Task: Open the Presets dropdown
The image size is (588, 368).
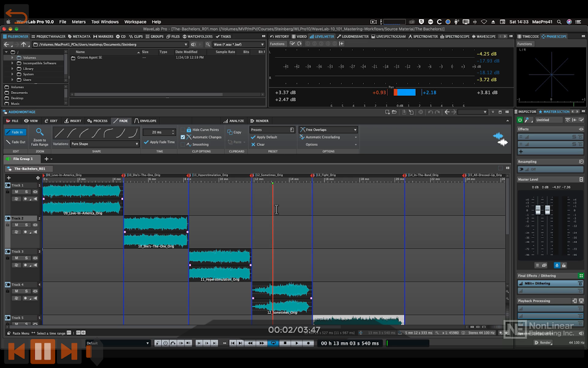Action: 272,130
